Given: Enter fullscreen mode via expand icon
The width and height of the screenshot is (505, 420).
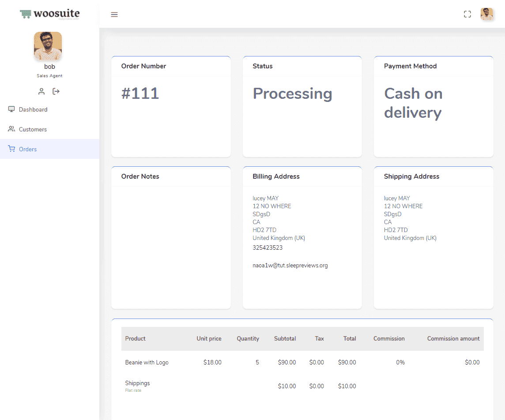Looking at the screenshot, I should (x=467, y=14).
